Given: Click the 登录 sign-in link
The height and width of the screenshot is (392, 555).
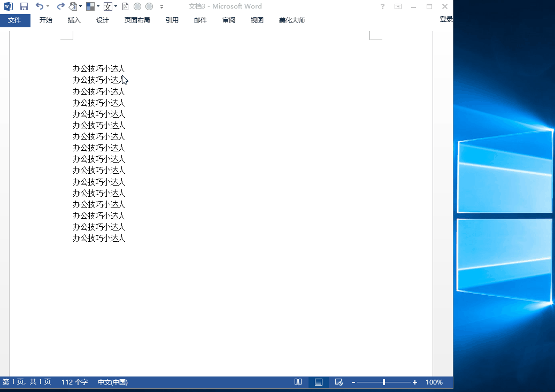Looking at the screenshot, I should (446, 19).
